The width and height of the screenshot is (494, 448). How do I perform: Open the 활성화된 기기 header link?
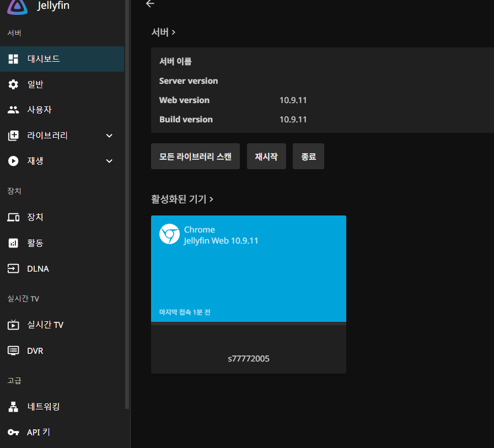[182, 199]
